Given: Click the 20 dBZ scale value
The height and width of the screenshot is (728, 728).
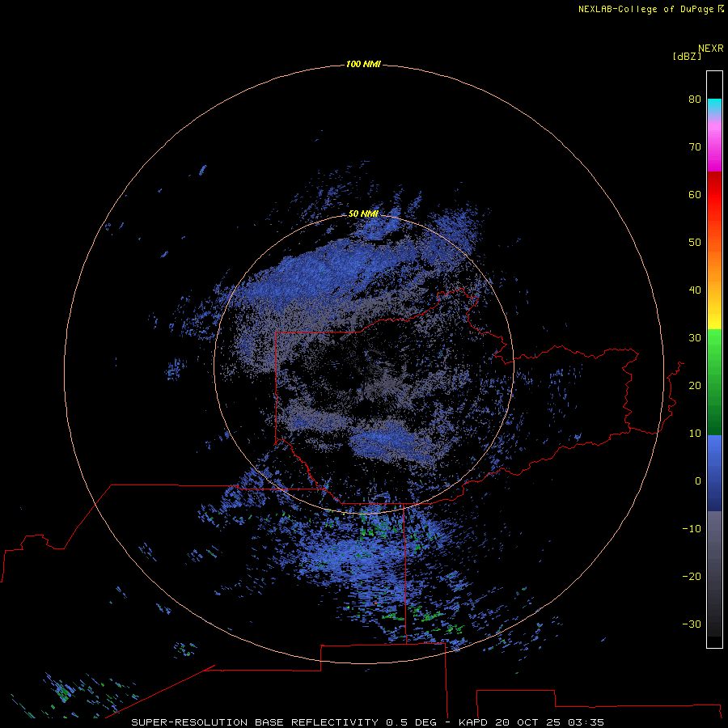Looking at the screenshot, I should (695, 385).
